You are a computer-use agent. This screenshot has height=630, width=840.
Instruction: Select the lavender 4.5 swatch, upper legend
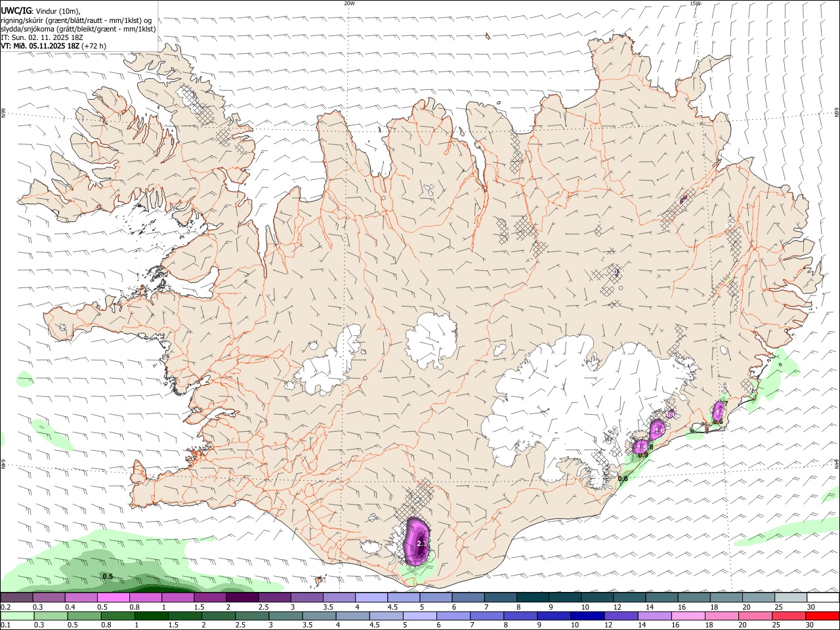point(403,598)
